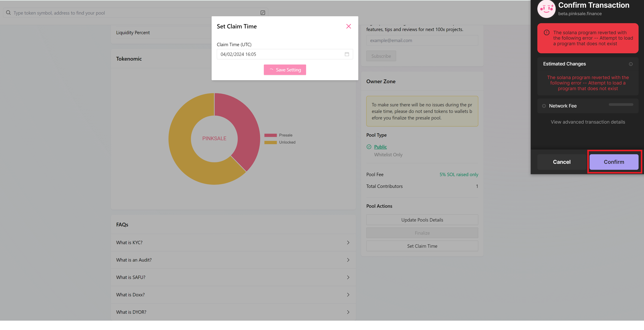Image resolution: width=644 pixels, height=330 pixels.
Task: Expand the What is KYC? question
Action: 233,242
